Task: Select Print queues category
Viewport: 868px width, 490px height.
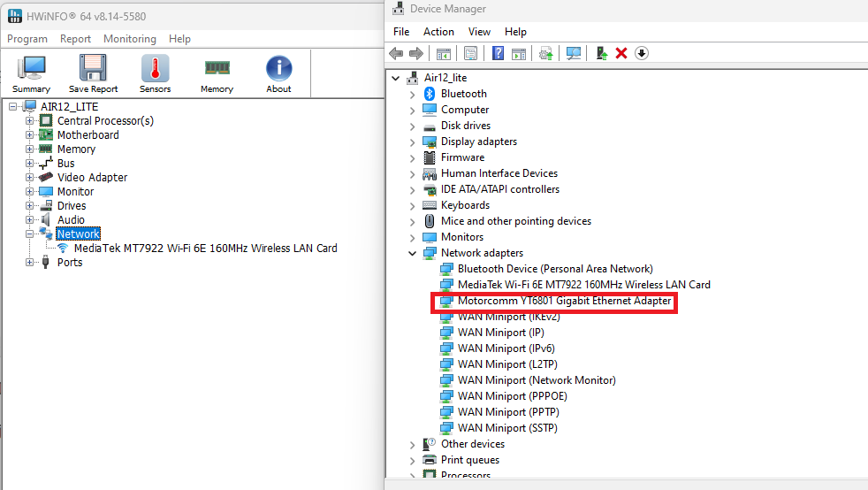Action: pyautogui.click(x=470, y=460)
